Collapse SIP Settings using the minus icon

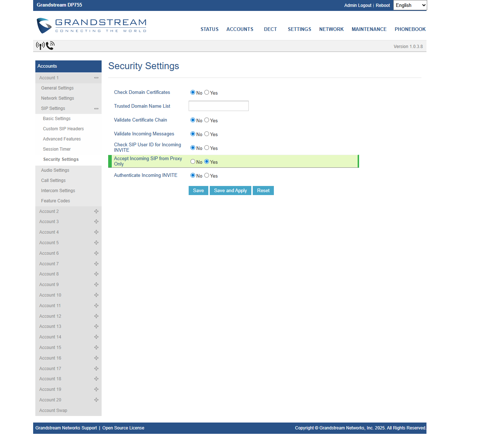(96, 108)
